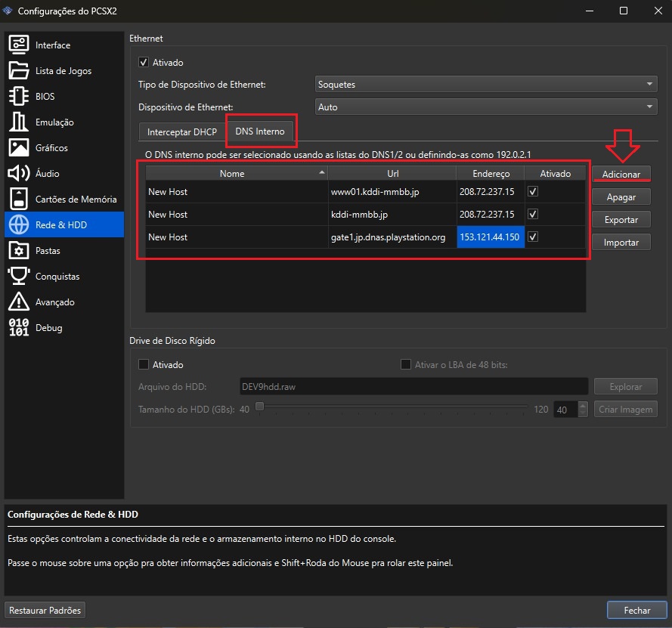Select the Lista de Jogos folder icon

pos(19,71)
